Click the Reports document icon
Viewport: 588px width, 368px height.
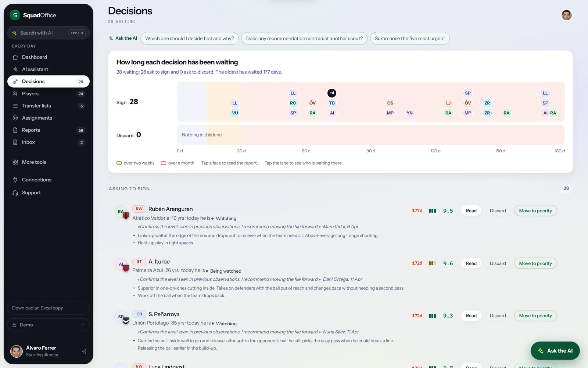coord(15,130)
